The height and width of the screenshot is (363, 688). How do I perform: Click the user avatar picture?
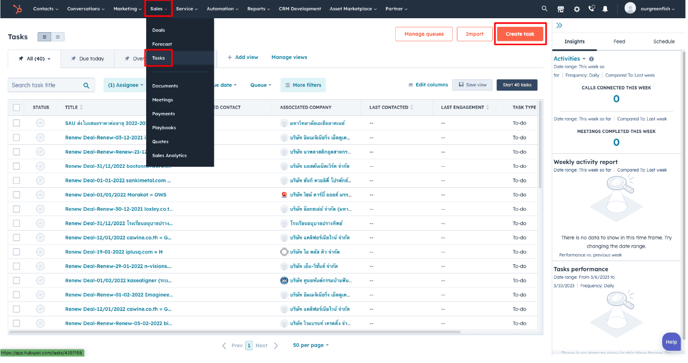tap(631, 8)
